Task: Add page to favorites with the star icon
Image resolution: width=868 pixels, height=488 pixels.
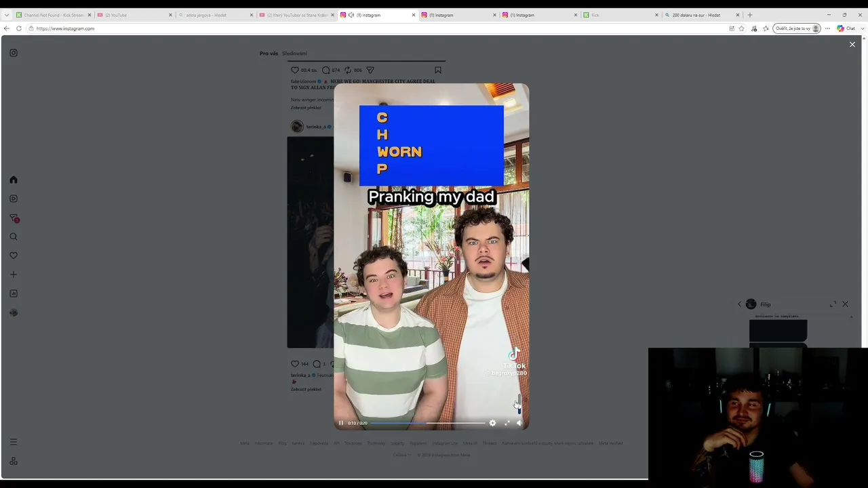Action: point(742,28)
